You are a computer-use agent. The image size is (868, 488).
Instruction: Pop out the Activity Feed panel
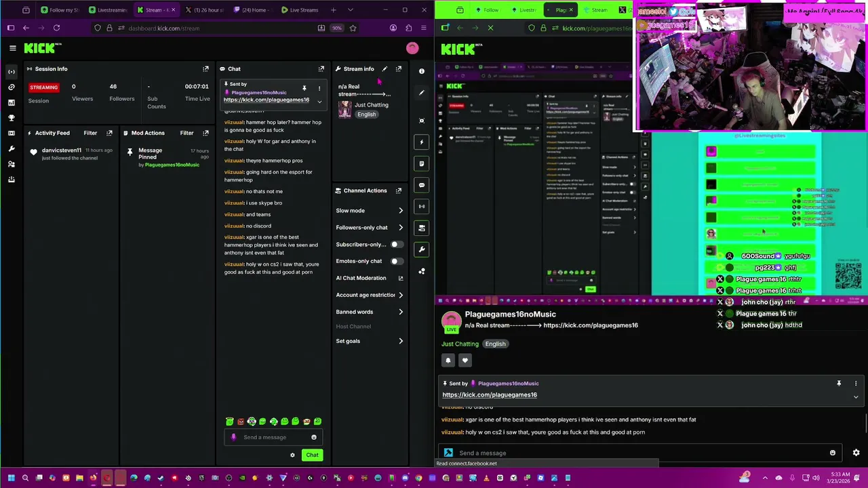[109, 133]
